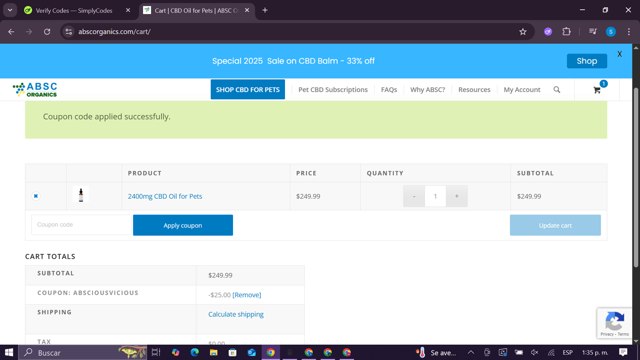Click the ABSC Organics logo

point(35,89)
